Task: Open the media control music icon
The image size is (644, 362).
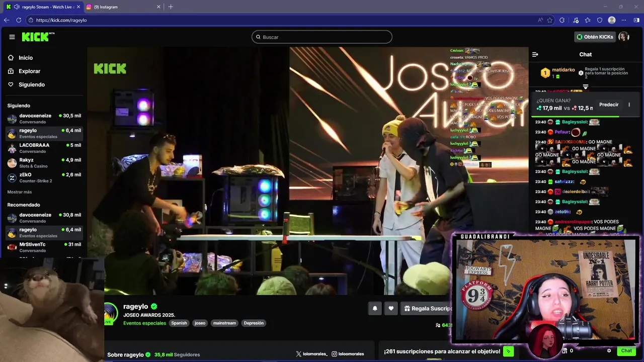Action: click(576, 20)
